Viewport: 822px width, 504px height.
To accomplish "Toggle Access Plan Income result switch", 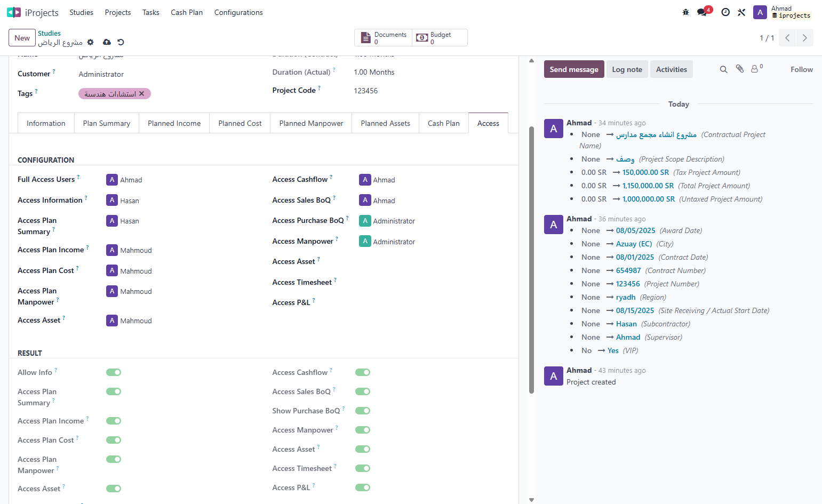I will tap(114, 421).
